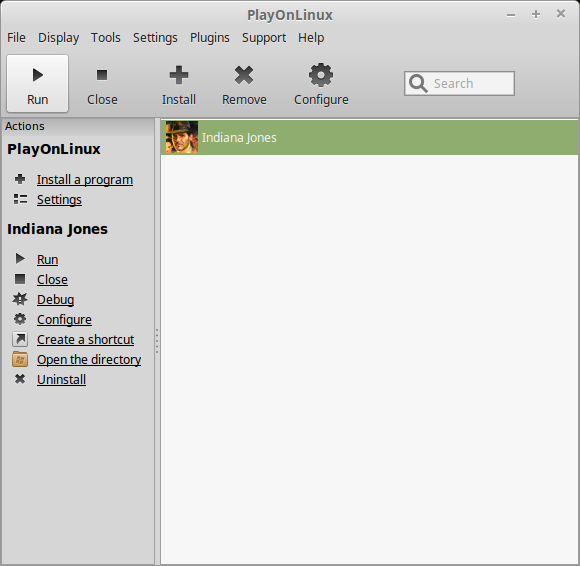Screen dimensions: 580x566
Task: Select the Indiana Jones thumbnail in list
Action: tap(182, 137)
